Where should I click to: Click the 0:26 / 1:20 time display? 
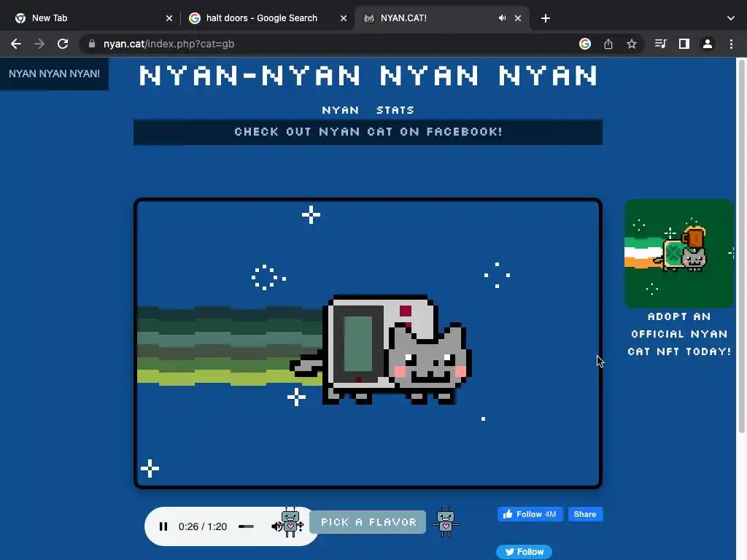point(203,526)
